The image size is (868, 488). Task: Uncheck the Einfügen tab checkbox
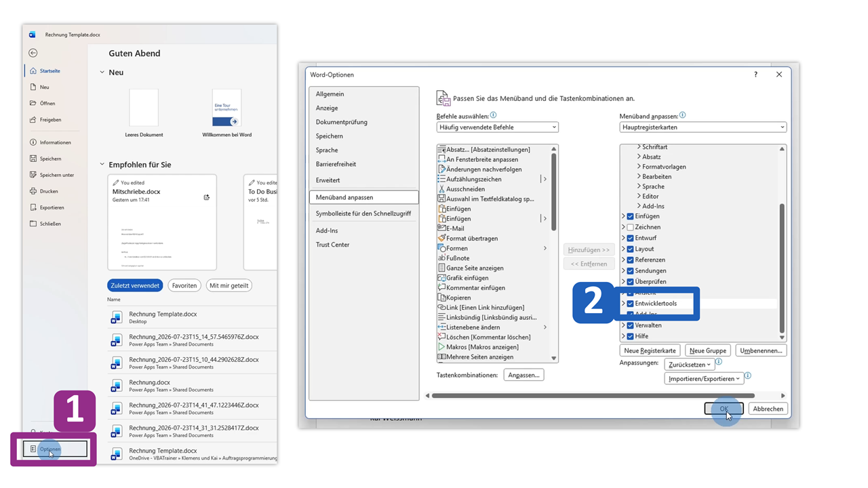click(x=630, y=216)
